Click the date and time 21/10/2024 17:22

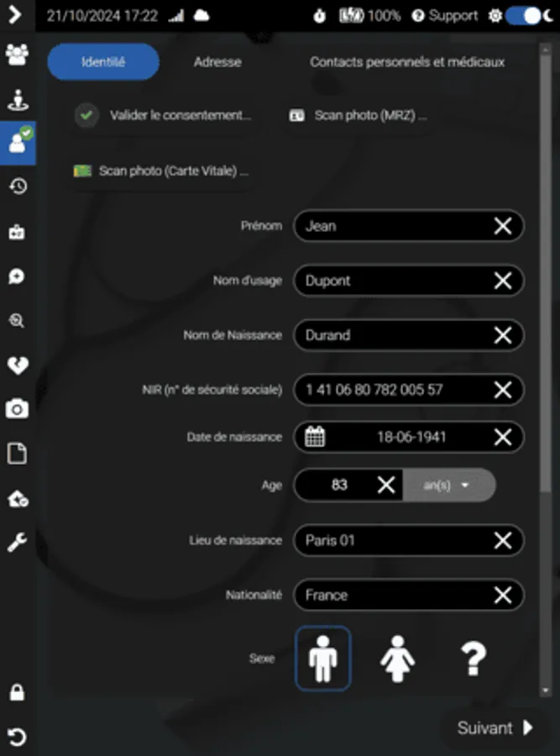click(x=102, y=16)
